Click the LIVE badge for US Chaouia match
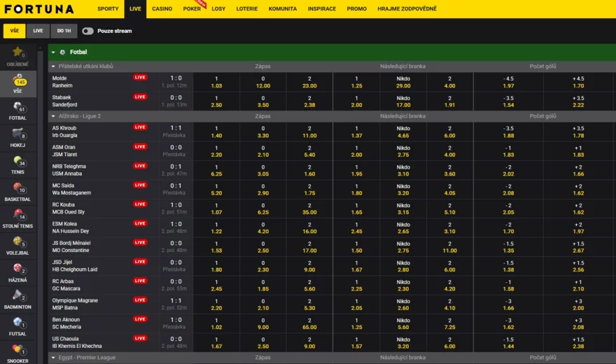 coord(140,338)
